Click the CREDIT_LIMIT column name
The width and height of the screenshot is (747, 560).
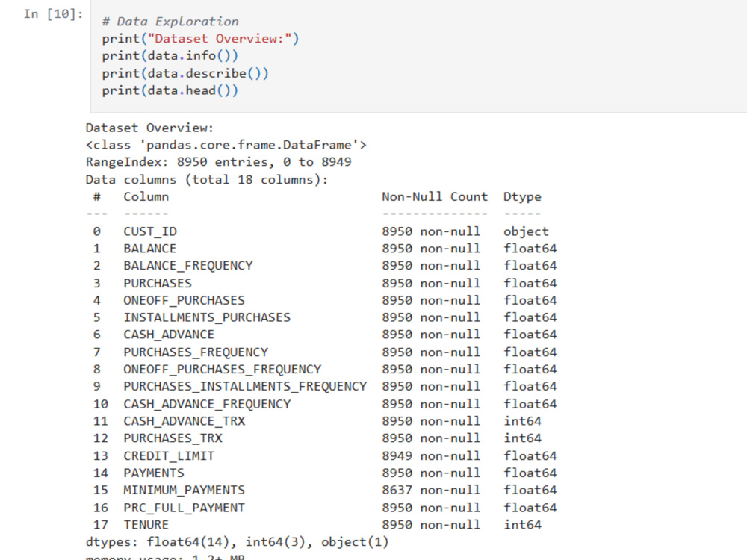[169, 456]
